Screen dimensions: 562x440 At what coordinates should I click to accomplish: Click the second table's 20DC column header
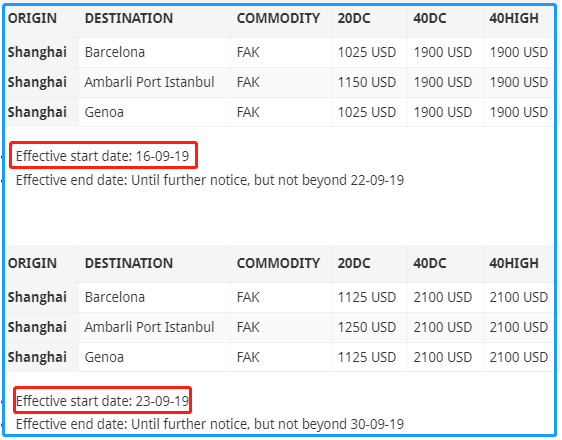354,263
